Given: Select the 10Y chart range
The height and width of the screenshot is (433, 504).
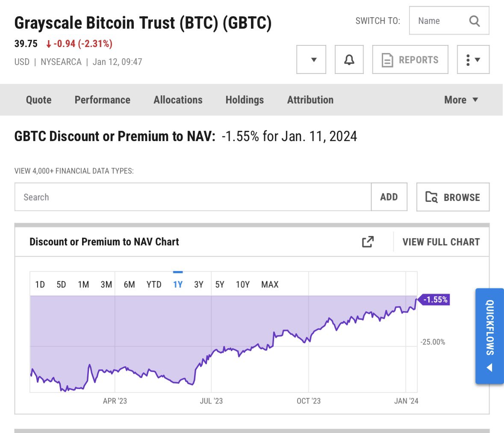Looking at the screenshot, I should point(243,285).
